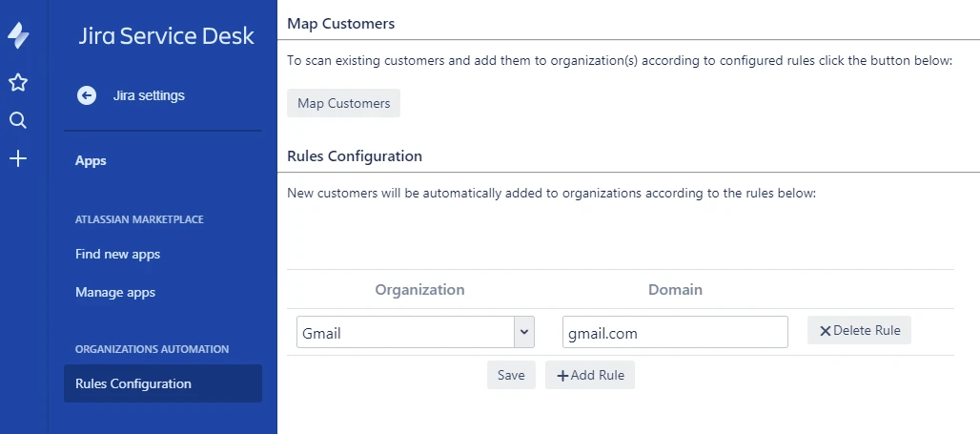Expand the Organization dropdown arrow
Screen dimensions: 980x434
coord(524,332)
